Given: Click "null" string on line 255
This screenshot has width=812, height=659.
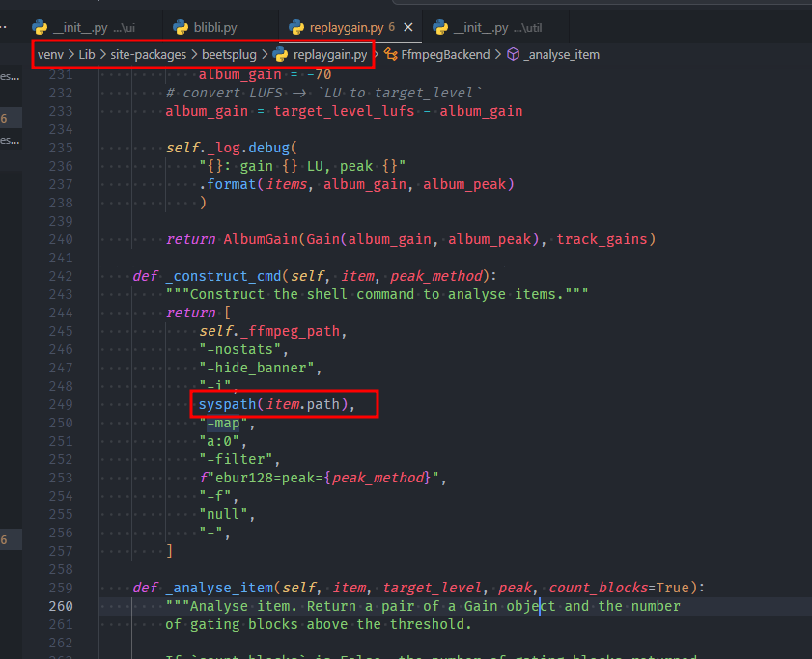Looking at the screenshot, I should (223, 514).
